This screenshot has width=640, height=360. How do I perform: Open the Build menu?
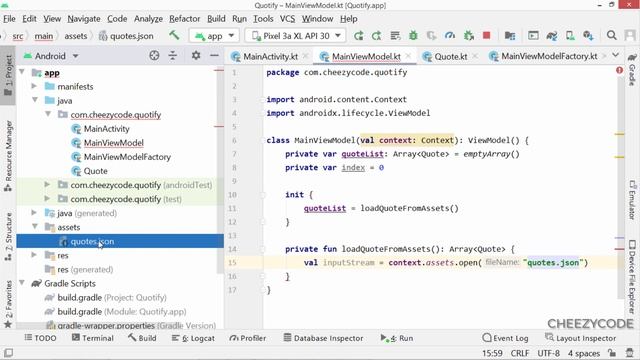point(216,19)
